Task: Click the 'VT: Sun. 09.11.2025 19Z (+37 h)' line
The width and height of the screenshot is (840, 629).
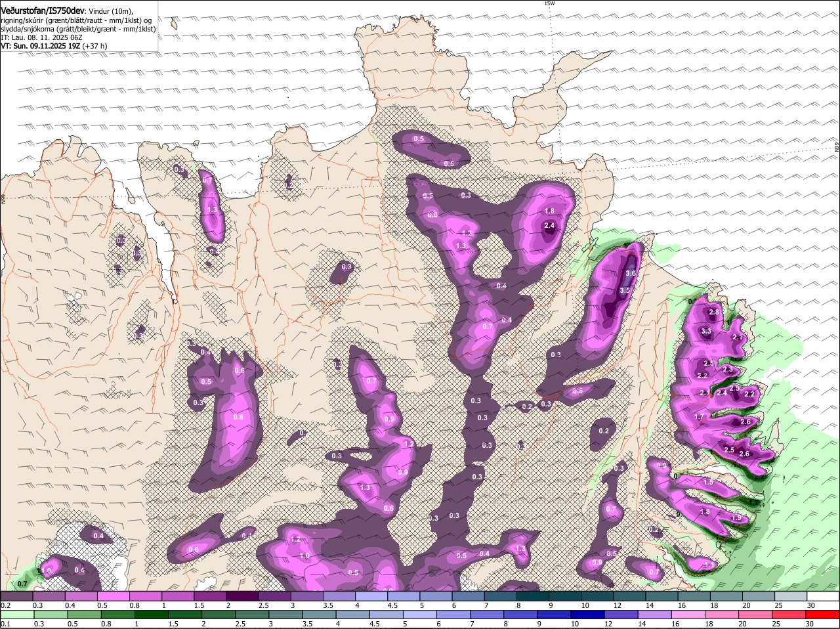Action: (x=54, y=46)
